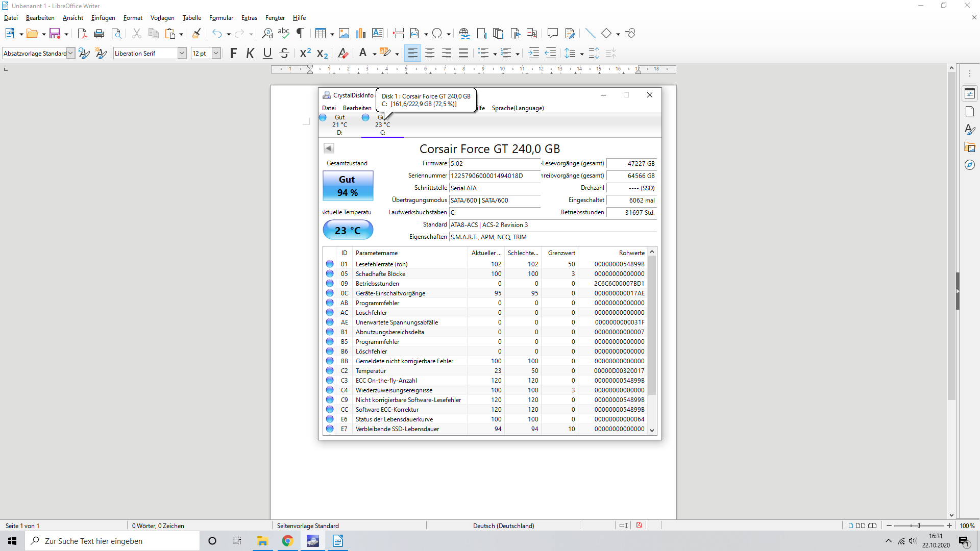This screenshot has width=980, height=551.
Task: Expand the Liberation Serif font dropdown
Action: pos(182,53)
